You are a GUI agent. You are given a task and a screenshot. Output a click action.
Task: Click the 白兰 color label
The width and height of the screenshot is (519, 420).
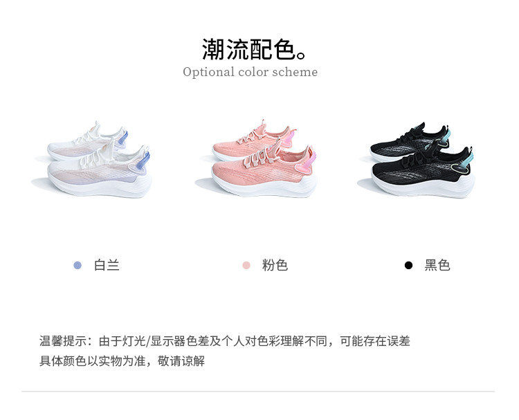pyautogui.click(x=107, y=266)
